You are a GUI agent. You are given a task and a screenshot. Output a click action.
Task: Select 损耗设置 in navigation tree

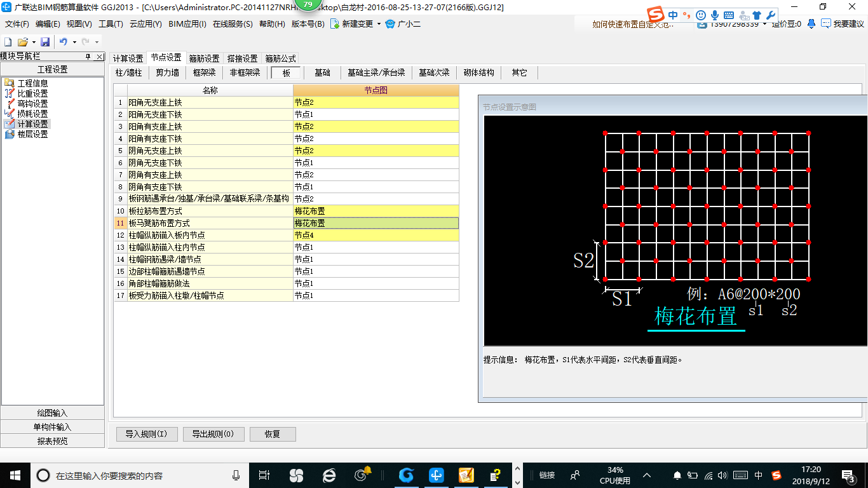[32, 114]
